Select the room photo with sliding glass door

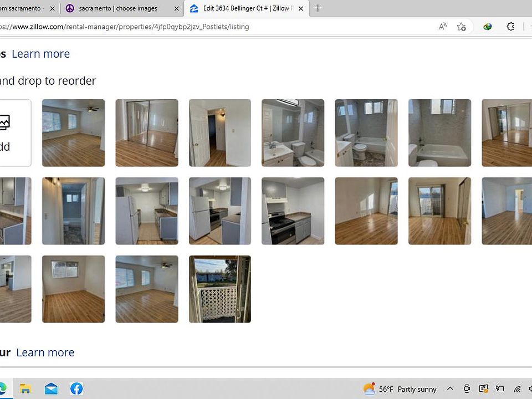pyautogui.click(x=439, y=211)
